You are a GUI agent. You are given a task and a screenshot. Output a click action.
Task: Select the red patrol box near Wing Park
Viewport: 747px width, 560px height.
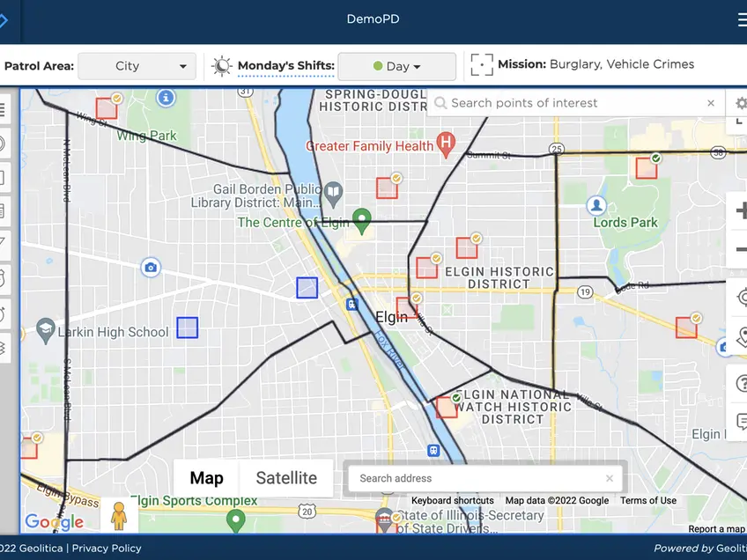[107, 108]
